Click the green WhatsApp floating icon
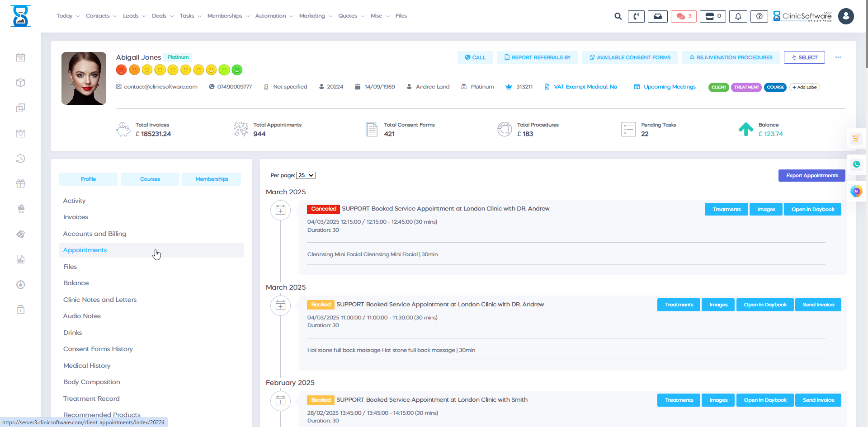This screenshot has height=427, width=868. (x=856, y=164)
